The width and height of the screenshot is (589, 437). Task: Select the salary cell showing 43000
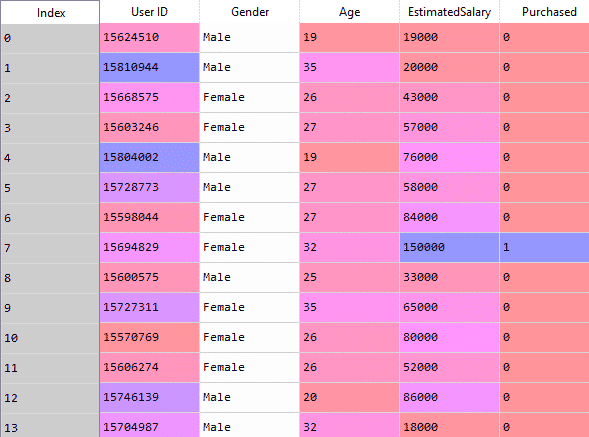point(449,98)
